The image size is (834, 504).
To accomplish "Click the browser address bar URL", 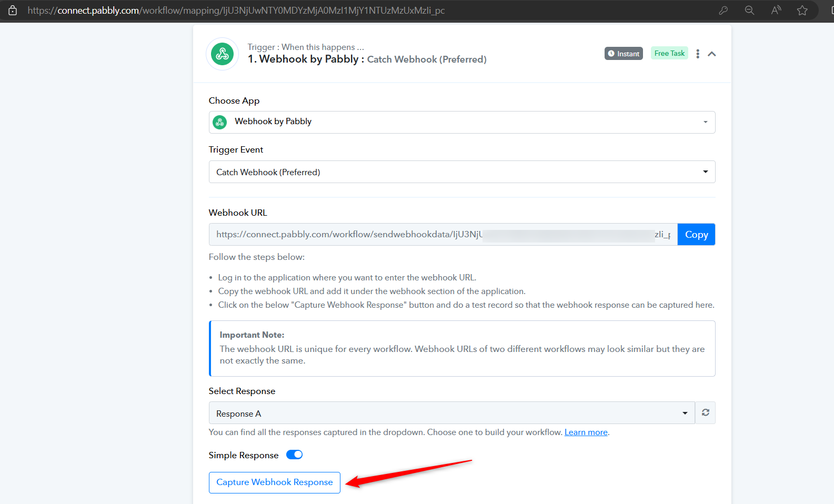I will click(x=236, y=11).
